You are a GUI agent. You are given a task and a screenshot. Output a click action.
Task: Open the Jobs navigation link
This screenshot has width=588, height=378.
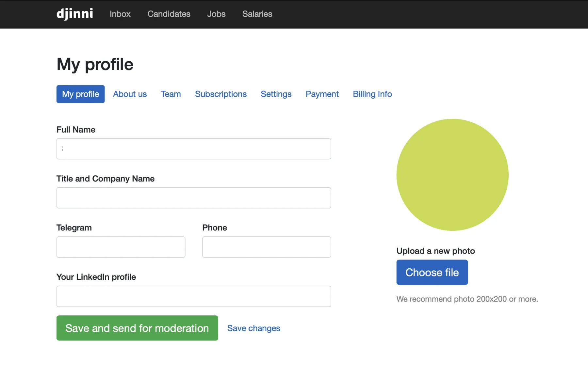(x=216, y=14)
